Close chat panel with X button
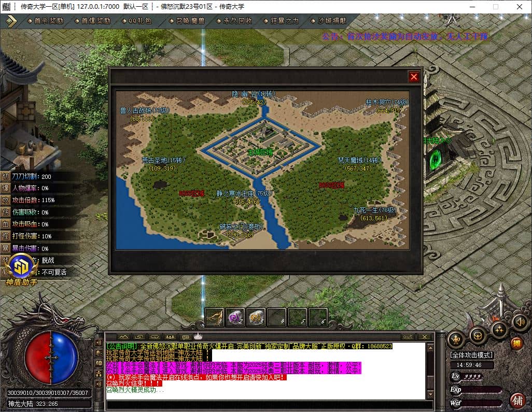Image resolution: width=532 pixels, height=412 pixels. (425, 337)
